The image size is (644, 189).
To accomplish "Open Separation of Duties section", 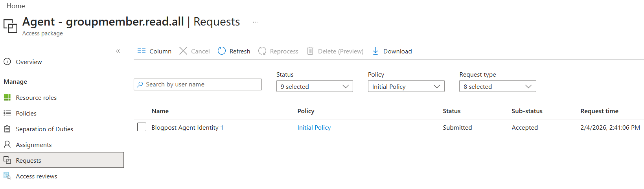I will [x=44, y=129].
